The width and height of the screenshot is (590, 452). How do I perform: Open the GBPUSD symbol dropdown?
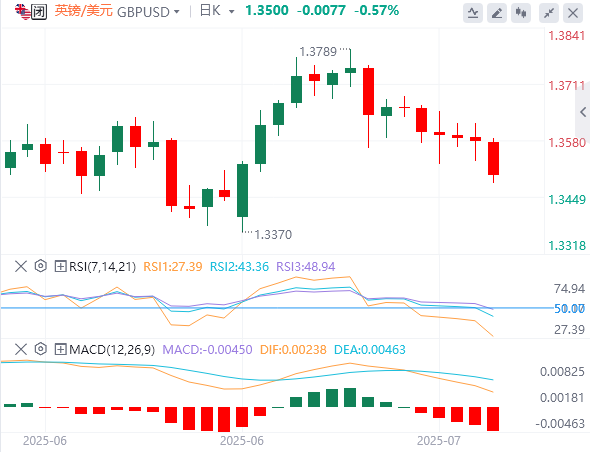tap(148, 12)
